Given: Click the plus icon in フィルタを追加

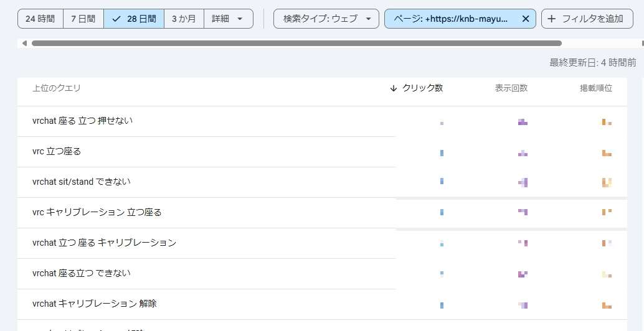Looking at the screenshot, I should (x=551, y=19).
